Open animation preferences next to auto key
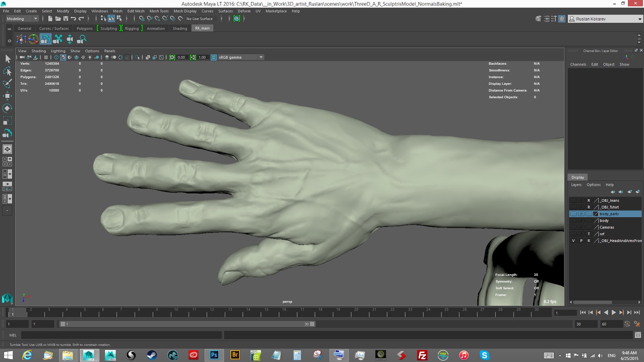Viewport: 644px width, 362px height. pos(637,324)
